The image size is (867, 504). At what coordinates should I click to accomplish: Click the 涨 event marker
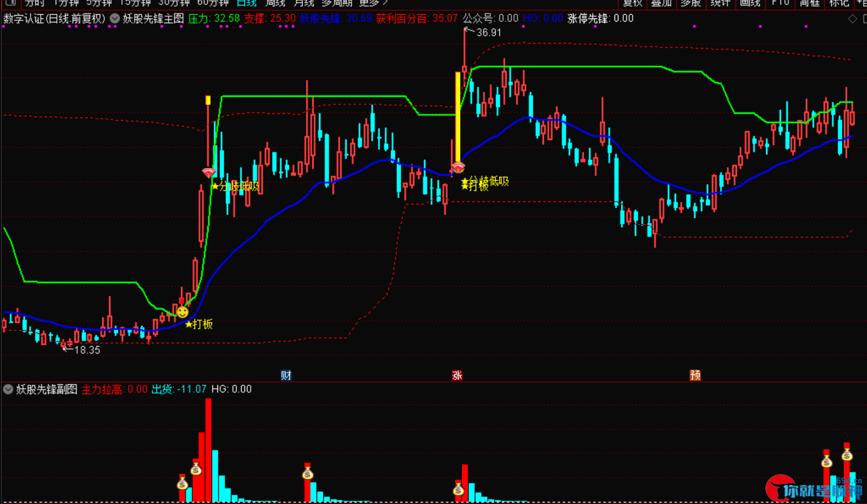pos(457,375)
